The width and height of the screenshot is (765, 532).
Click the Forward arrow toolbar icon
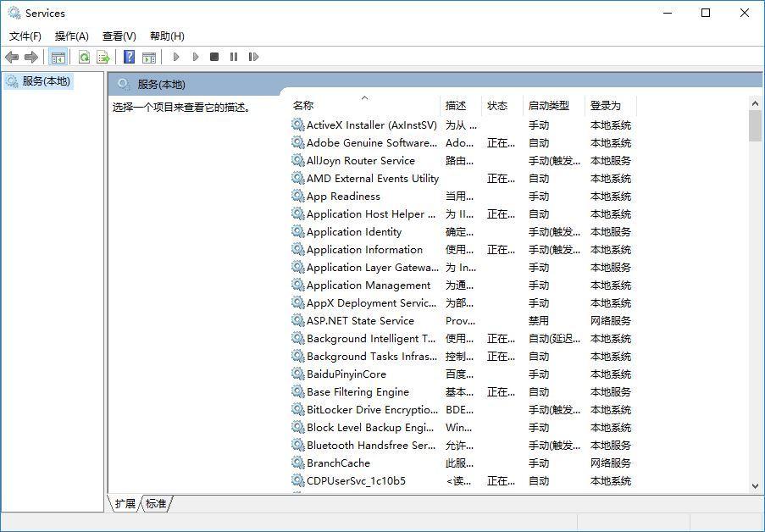(x=31, y=57)
